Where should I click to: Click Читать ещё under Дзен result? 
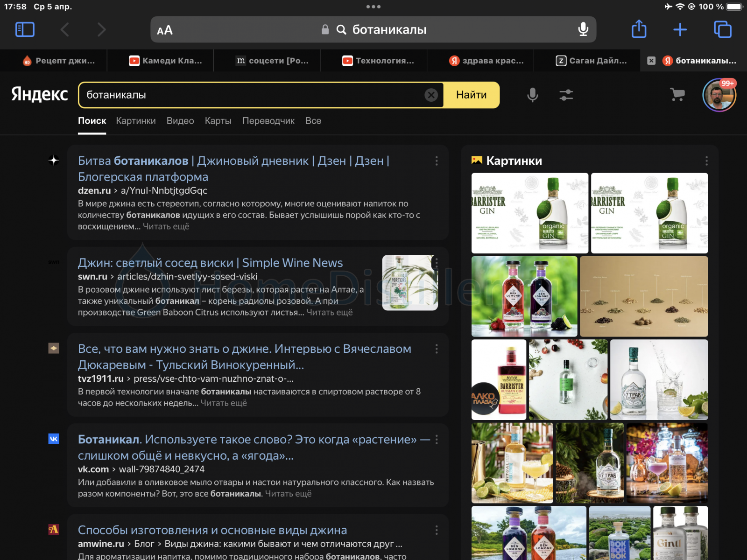[166, 226]
